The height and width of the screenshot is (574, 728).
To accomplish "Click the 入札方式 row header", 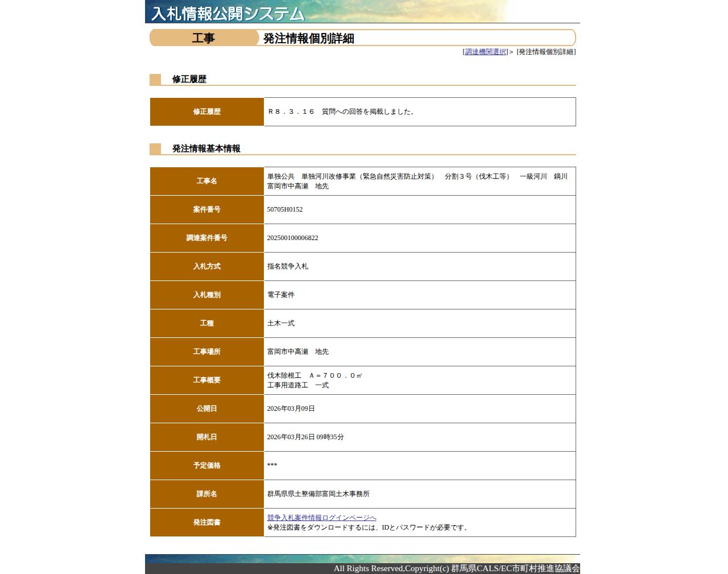I will tap(207, 266).
